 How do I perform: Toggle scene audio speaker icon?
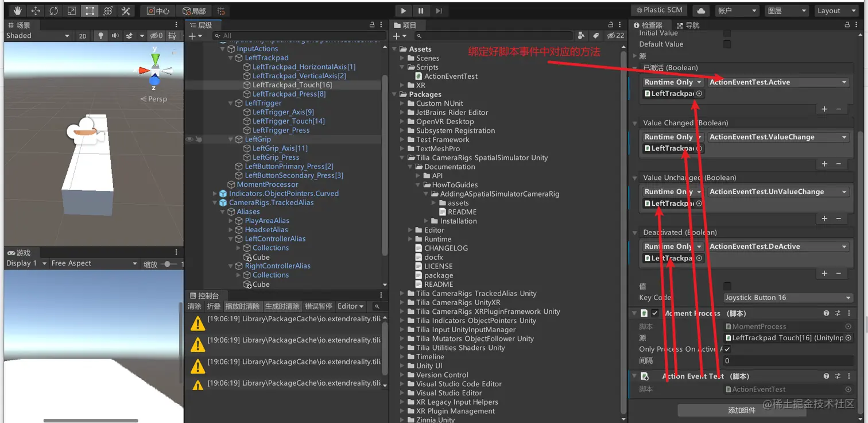pos(115,36)
